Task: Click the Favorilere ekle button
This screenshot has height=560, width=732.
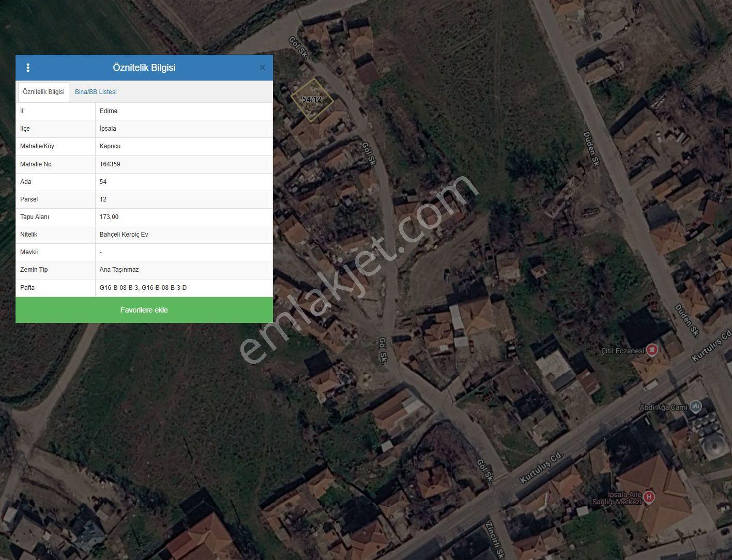Action: tap(144, 310)
